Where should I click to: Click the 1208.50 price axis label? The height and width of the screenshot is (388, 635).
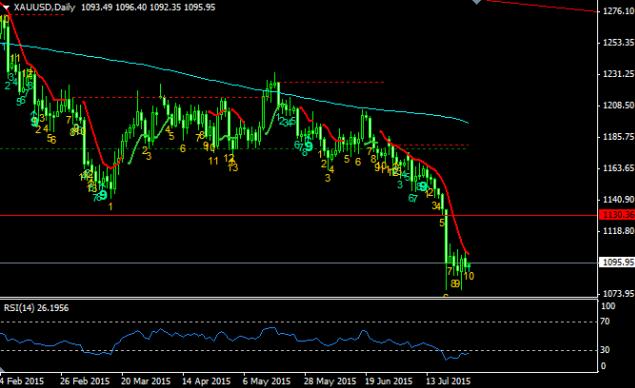[618, 105]
